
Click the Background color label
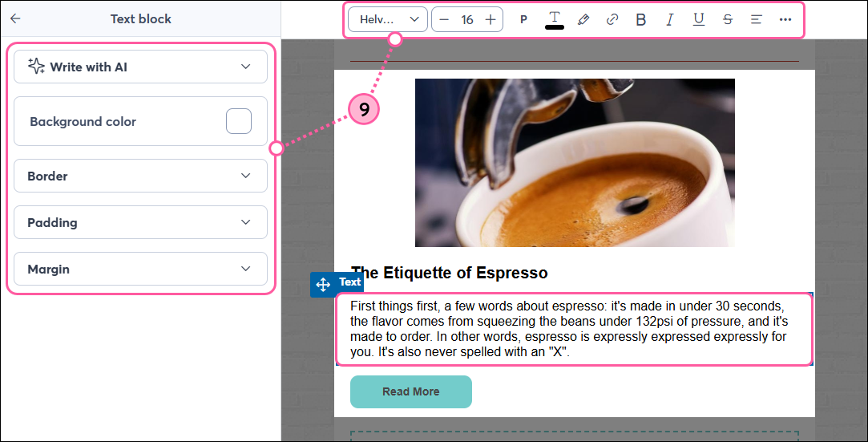click(83, 121)
